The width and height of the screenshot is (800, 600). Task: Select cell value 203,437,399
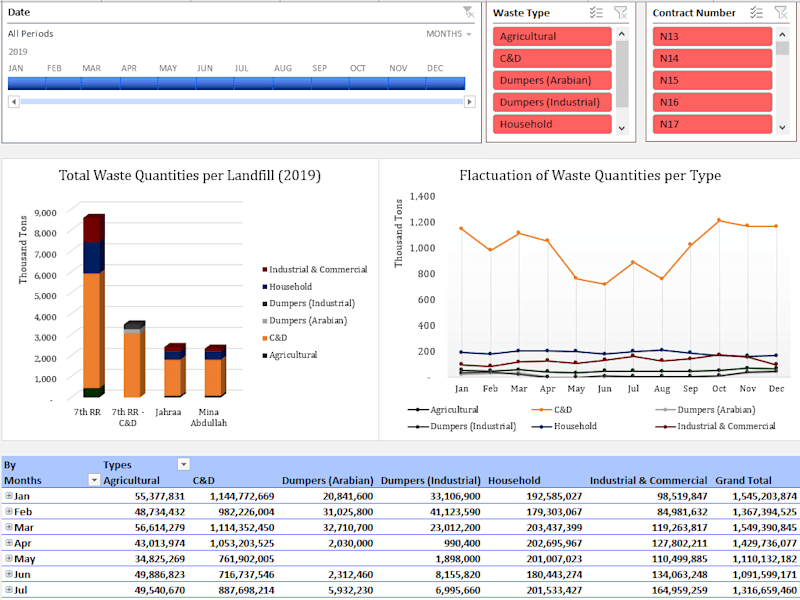554,528
